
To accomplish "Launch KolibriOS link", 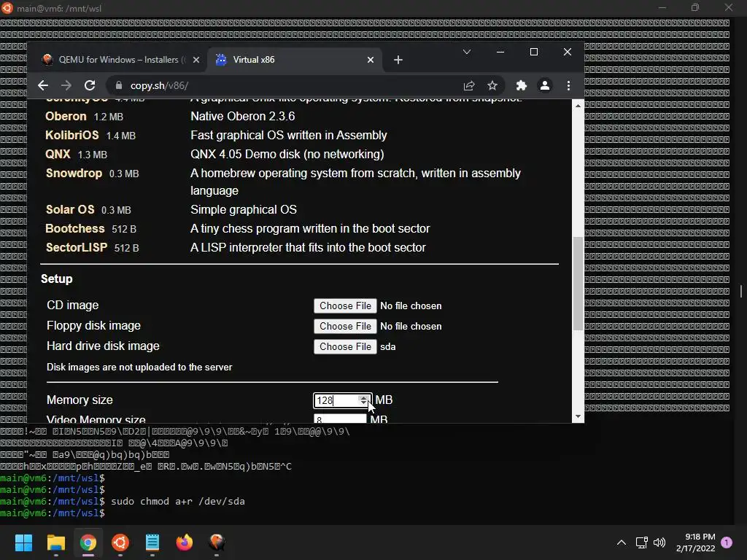I will [x=72, y=135].
